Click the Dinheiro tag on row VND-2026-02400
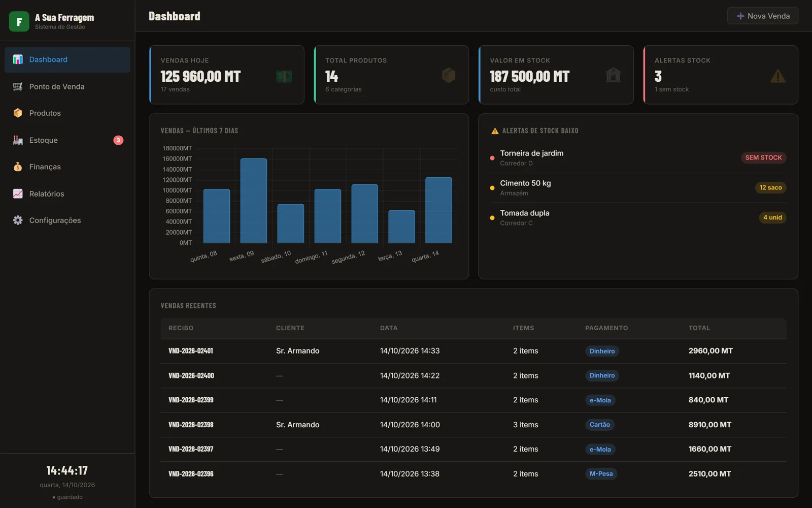The image size is (812, 508). tap(602, 375)
